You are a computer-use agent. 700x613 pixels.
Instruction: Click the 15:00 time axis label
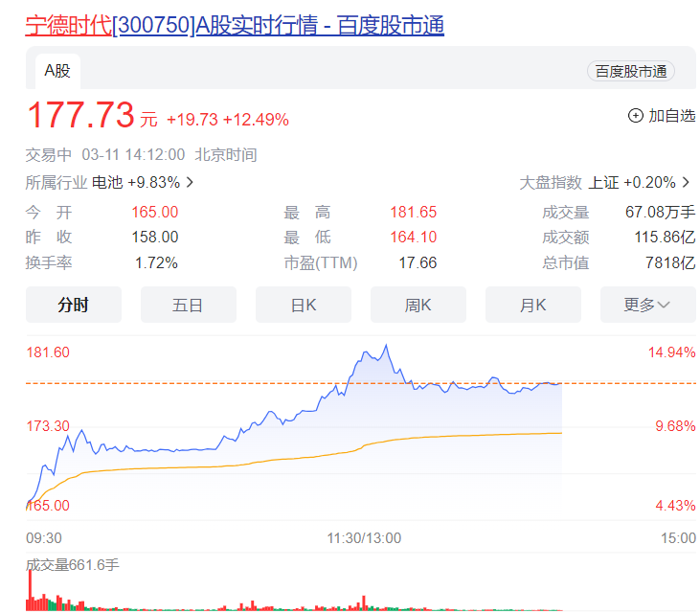coord(678,538)
